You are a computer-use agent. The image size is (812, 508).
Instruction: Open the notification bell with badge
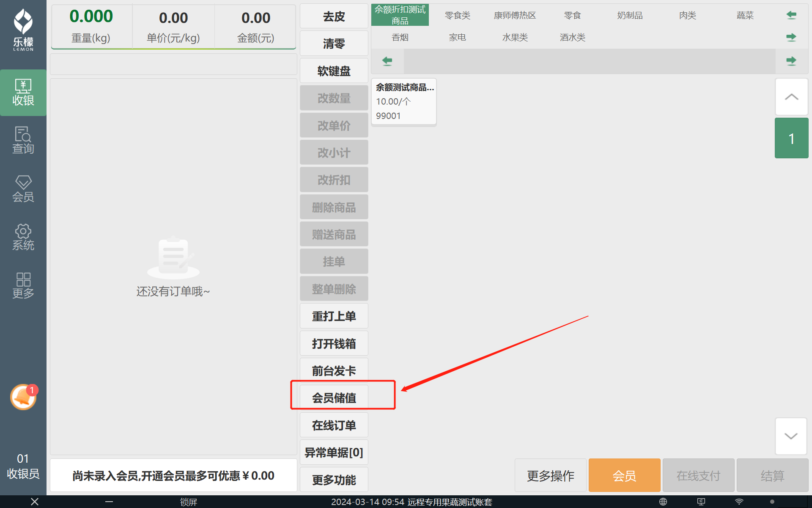(23, 397)
